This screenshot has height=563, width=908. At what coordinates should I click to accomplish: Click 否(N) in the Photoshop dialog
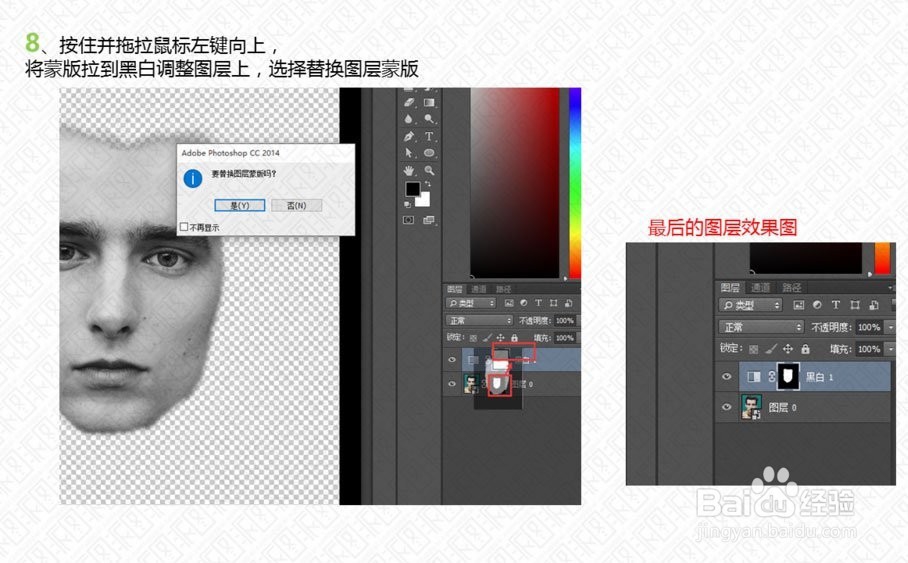click(296, 206)
